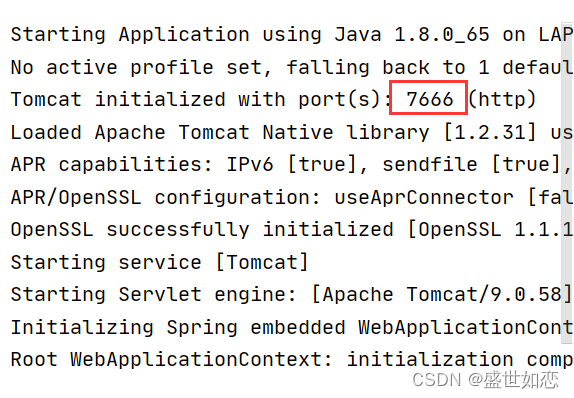The width and height of the screenshot is (574, 398).
Task: Click the "Loaded Apache Tomcat Native library" line
Action: [x=292, y=132]
